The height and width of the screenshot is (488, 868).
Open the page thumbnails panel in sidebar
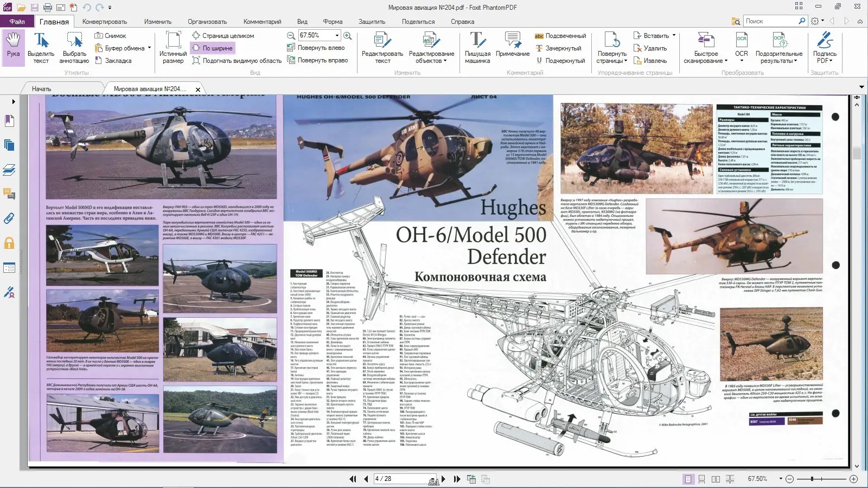9,145
